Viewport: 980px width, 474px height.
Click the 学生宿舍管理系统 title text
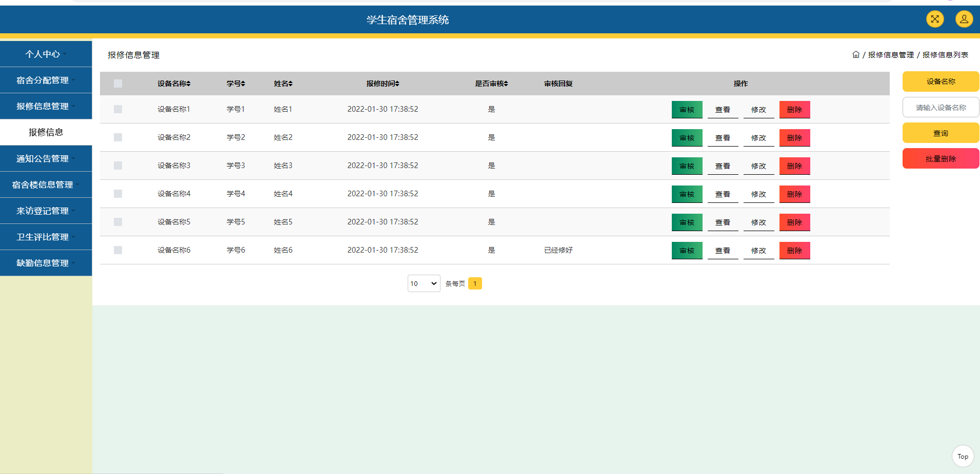(x=408, y=20)
